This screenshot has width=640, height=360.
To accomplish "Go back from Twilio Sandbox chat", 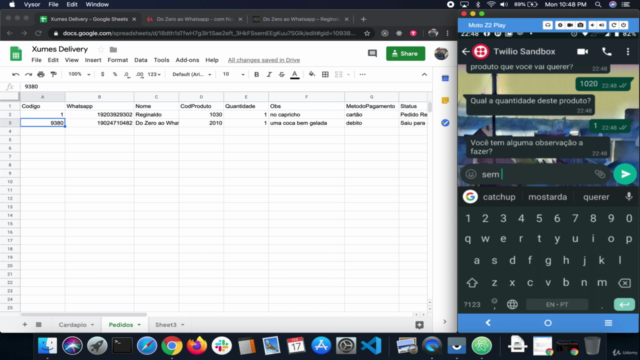I will click(466, 52).
